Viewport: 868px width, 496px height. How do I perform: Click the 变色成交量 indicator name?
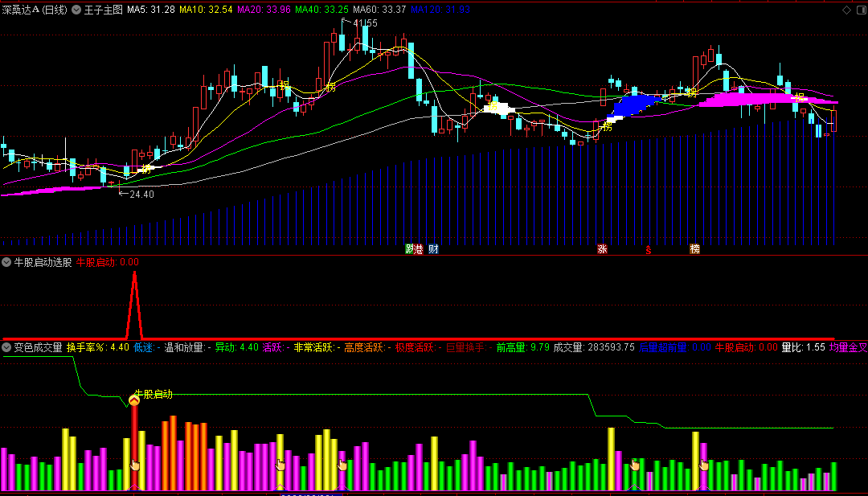point(38,347)
